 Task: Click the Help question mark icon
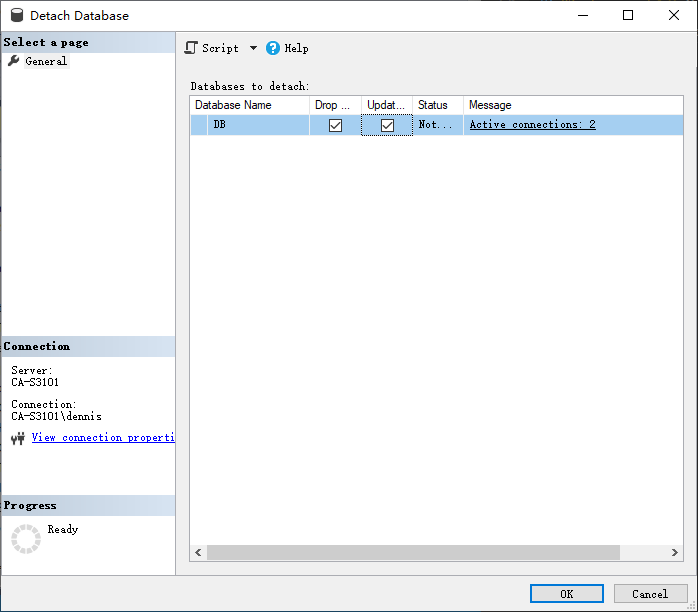coord(273,48)
